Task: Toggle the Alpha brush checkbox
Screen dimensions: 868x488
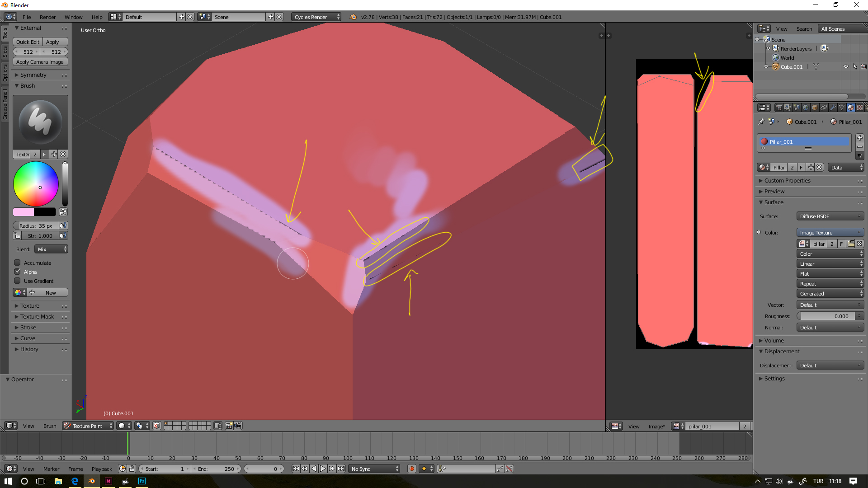Action: tap(17, 272)
